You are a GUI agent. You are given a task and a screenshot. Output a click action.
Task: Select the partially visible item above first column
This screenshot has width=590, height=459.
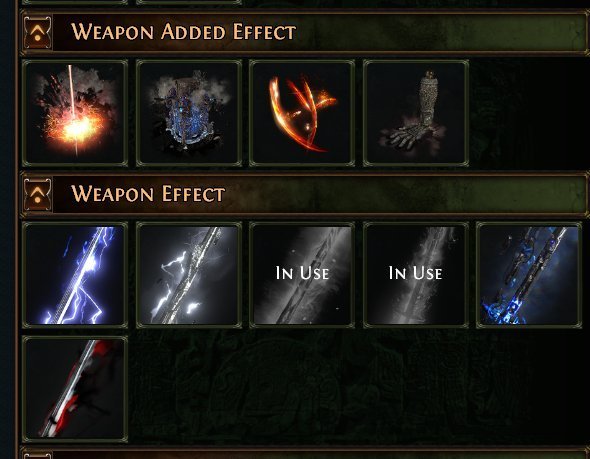click(75, 2)
